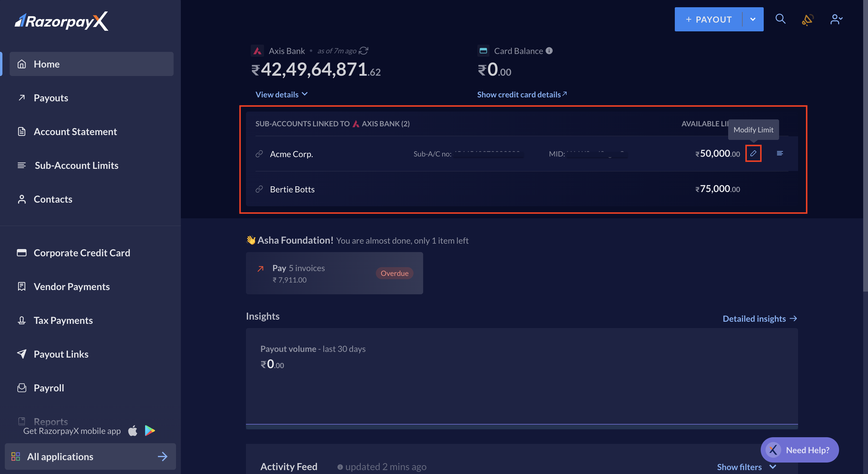This screenshot has height=474, width=868.
Task: Click the ₹50,000.00 available limit value
Action: (x=718, y=153)
